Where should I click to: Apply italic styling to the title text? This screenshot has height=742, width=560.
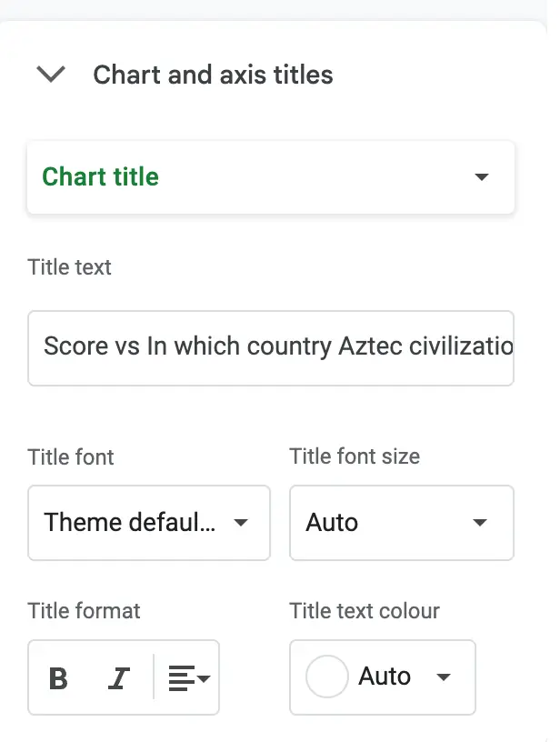click(x=119, y=677)
